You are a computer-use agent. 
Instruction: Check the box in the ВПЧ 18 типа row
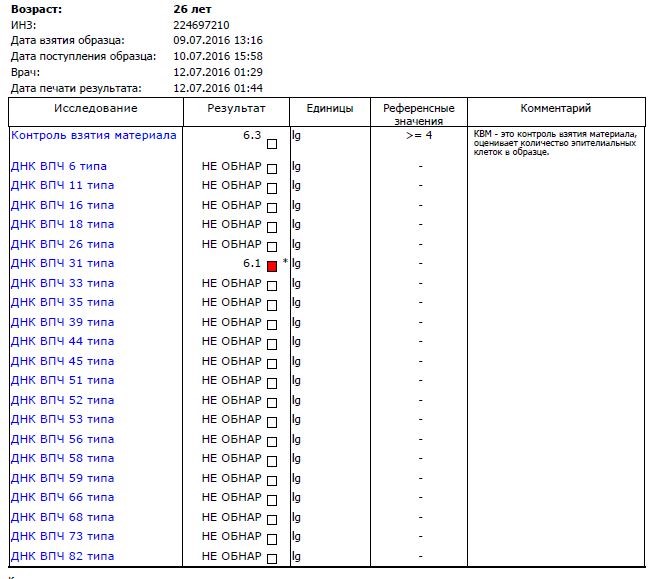(x=272, y=227)
